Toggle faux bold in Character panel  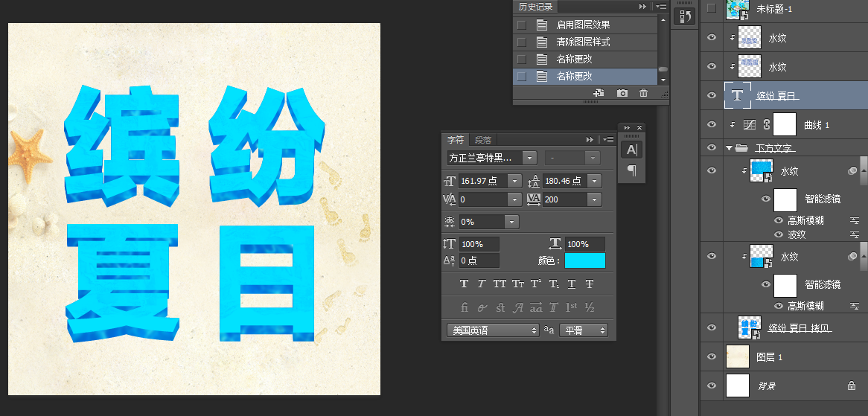[464, 284]
